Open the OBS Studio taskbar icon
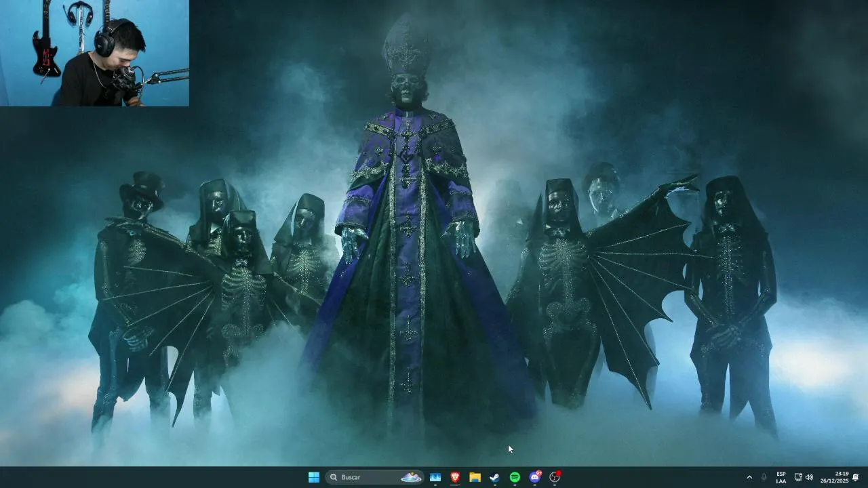This screenshot has width=868, height=488. point(555,477)
